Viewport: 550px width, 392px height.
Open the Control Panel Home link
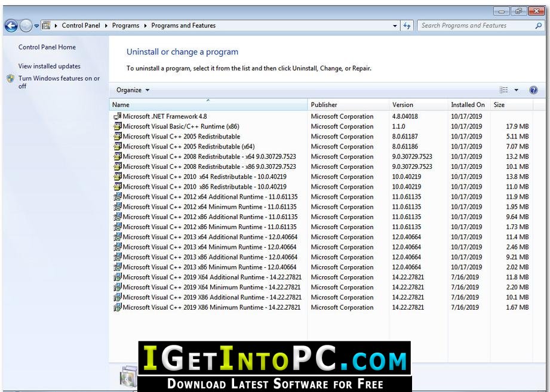tap(47, 47)
